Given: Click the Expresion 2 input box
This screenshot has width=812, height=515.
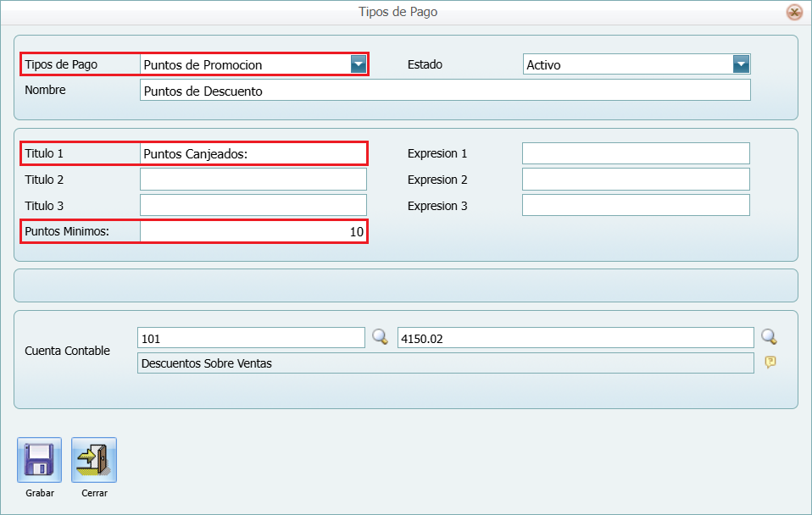Looking at the screenshot, I should tap(636, 180).
